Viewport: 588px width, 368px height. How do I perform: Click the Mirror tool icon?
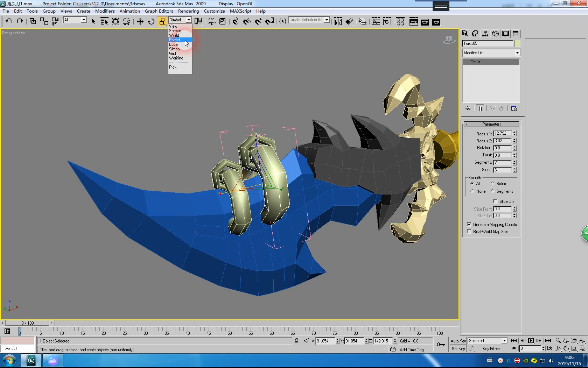click(338, 21)
